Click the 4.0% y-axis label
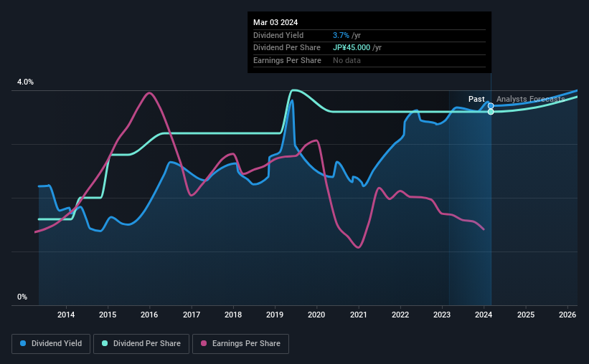589x364 pixels. (25, 82)
